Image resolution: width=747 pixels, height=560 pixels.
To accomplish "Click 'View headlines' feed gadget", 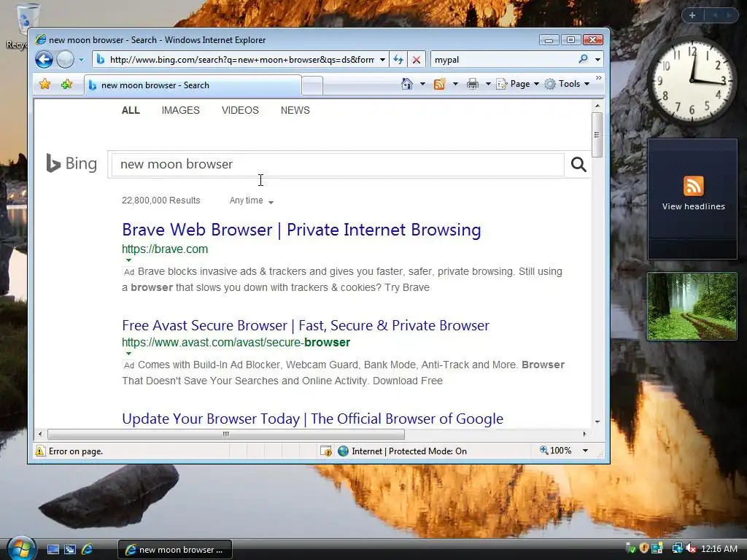I will pyautogui.click(x=693, y=199).
